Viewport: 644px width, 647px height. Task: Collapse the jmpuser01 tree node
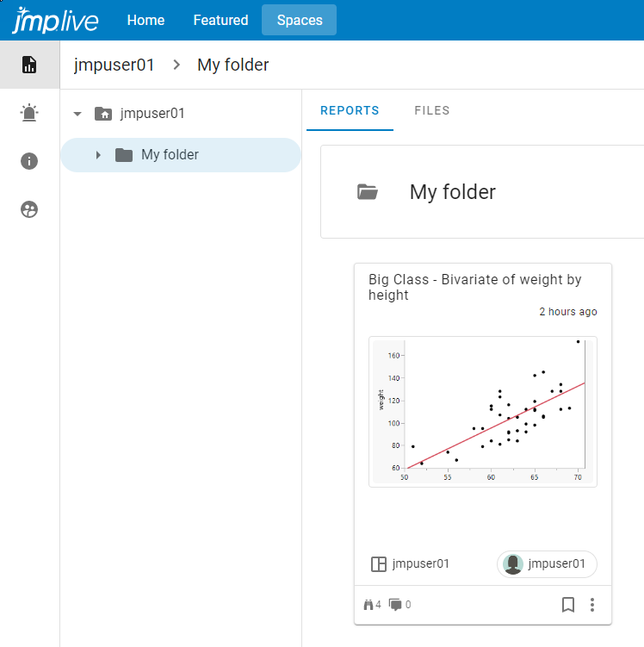click(x=77, y=114)
